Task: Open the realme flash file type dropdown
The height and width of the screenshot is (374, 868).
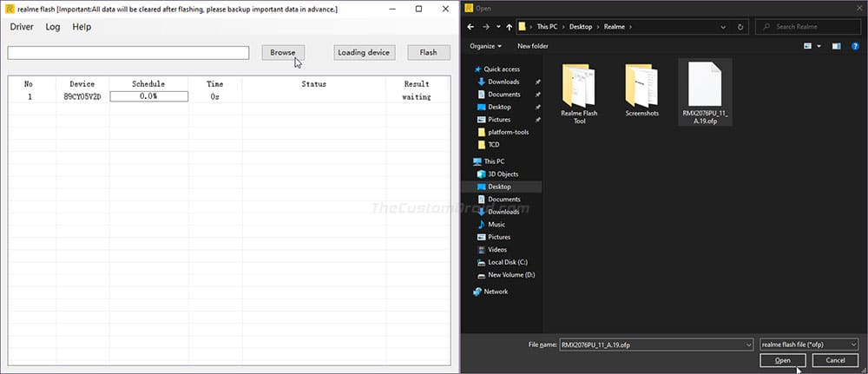Action: [809, 344]
